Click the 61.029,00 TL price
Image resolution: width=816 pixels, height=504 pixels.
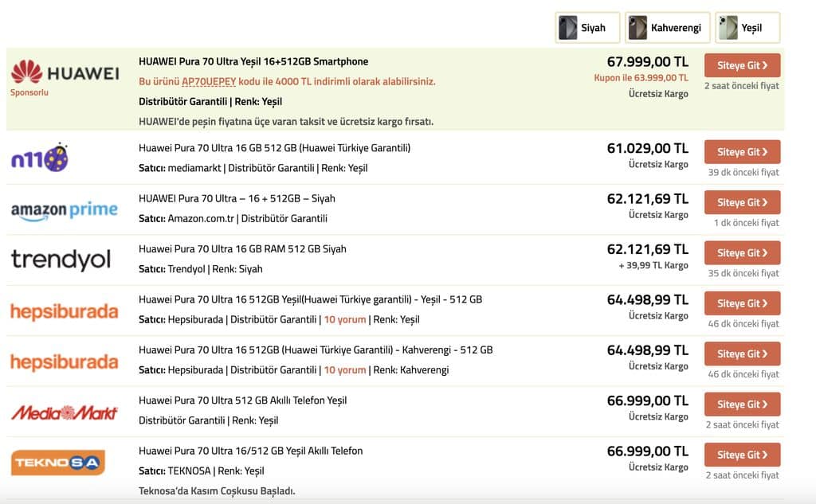coord(647,148)
